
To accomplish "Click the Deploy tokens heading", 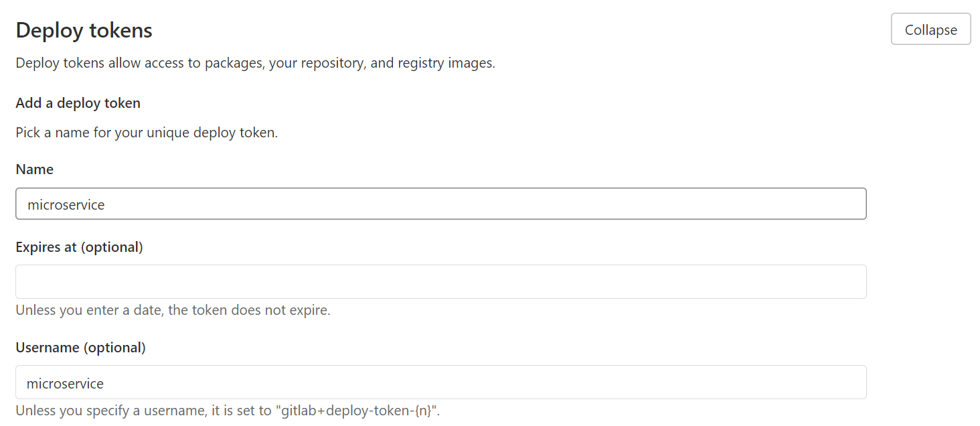I will [x=84, y=30].
